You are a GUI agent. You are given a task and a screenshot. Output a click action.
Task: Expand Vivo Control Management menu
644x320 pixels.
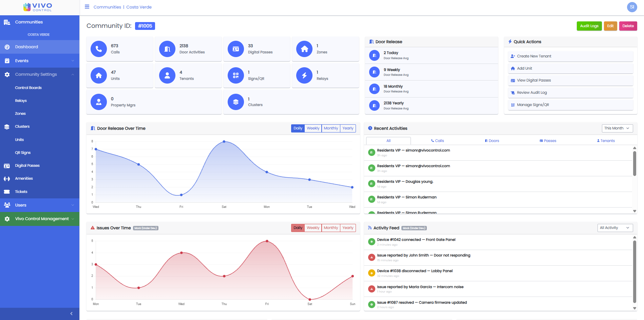(40, 219)
